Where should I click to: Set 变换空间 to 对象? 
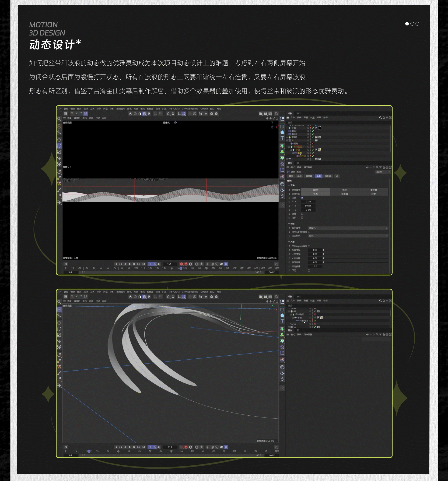point(374,194)
